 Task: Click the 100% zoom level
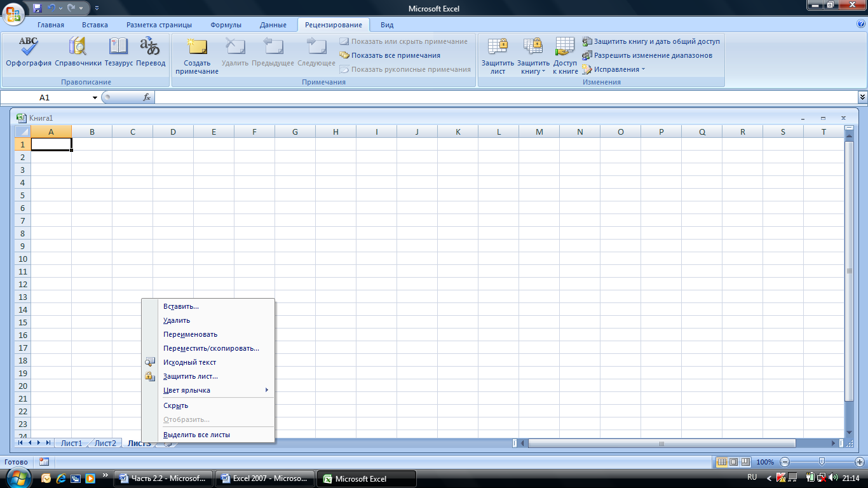point(765,462)
